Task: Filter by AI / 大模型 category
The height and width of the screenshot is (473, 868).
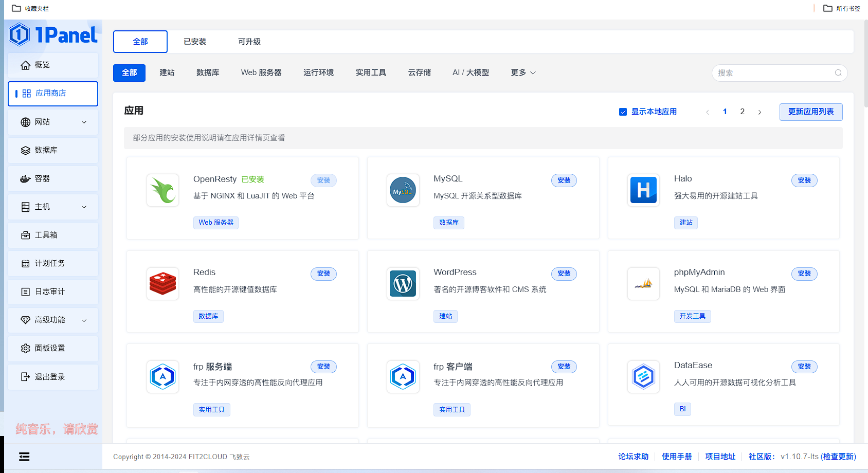Action: pos(471,72)
